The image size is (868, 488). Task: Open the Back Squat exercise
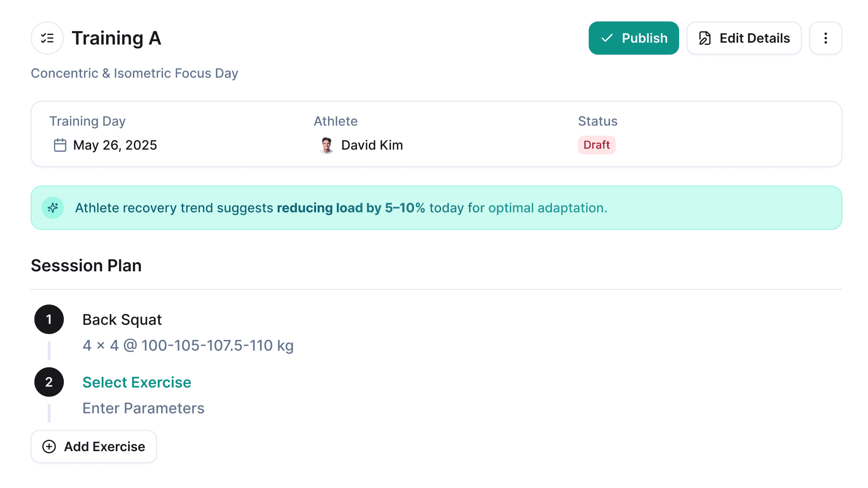(x=122, y=319)
